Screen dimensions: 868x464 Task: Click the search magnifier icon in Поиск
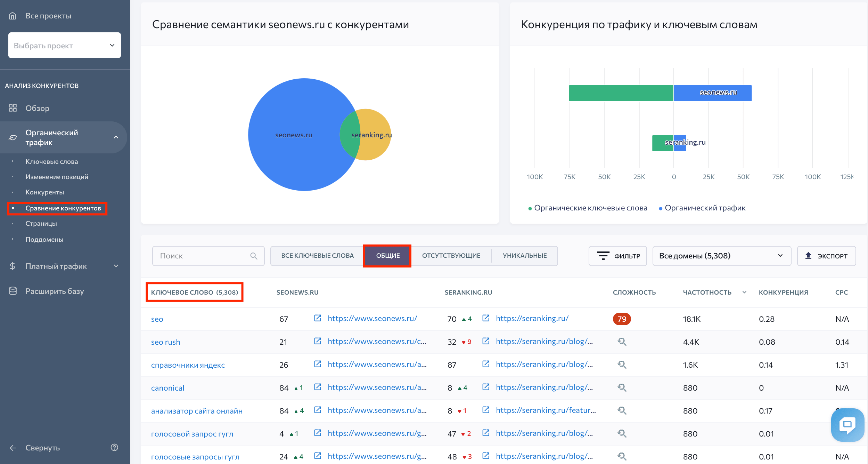(x=254, y=256)
